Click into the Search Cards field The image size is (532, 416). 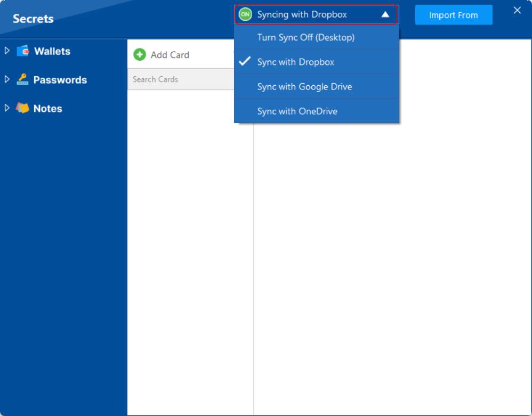[181, 79]
